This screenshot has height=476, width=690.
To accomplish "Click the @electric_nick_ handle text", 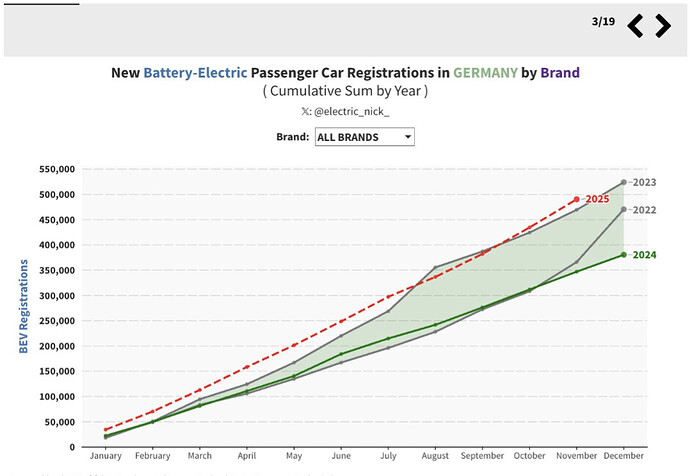I will click(x=351, y=113).
